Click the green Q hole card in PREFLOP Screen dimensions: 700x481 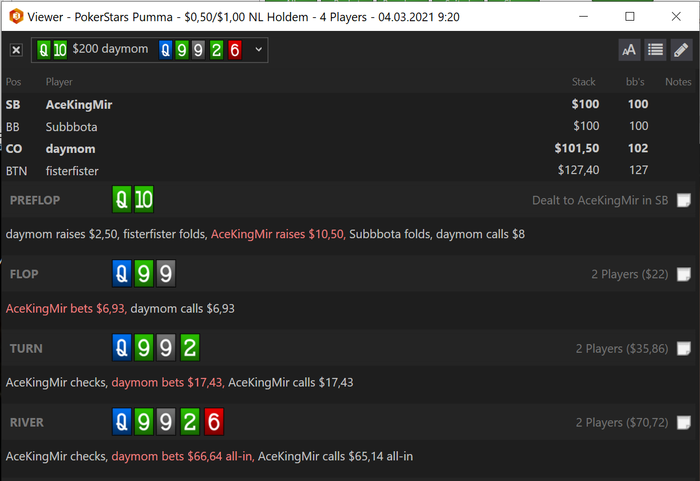121,199
